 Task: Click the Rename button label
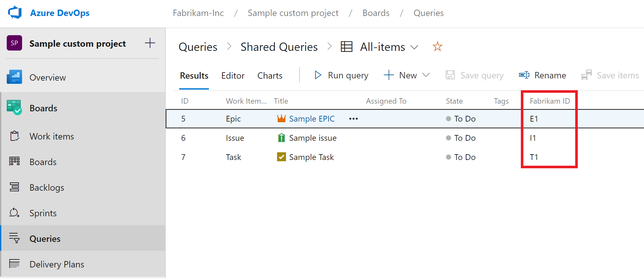pos(550,75)
